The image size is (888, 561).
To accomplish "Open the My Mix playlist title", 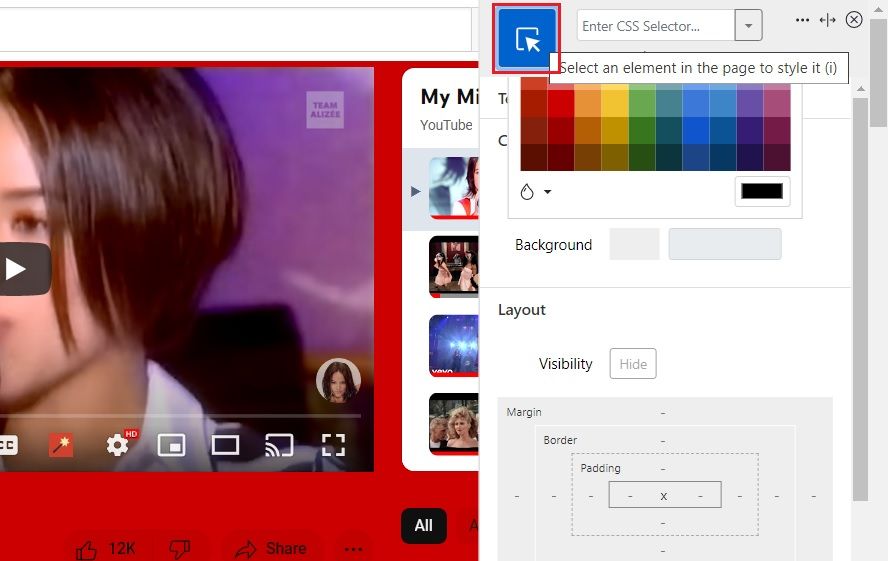I will pos(450,97).
